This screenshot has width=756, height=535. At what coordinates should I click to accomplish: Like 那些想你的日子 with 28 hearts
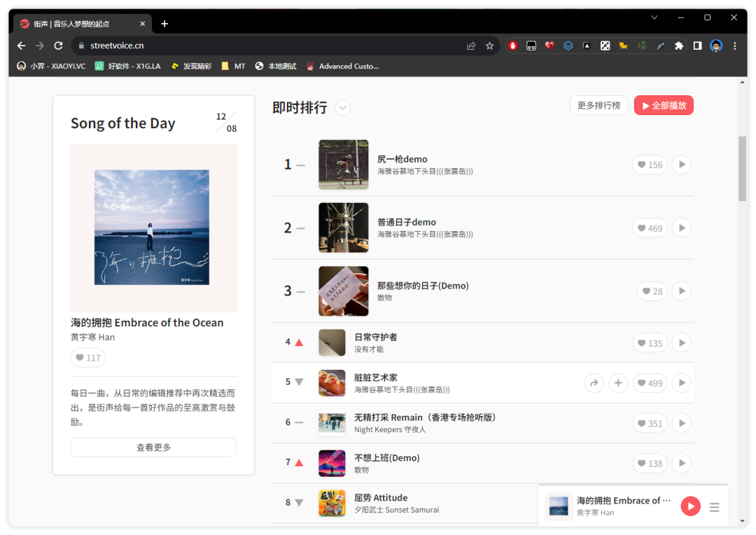[x=652, y=291]
